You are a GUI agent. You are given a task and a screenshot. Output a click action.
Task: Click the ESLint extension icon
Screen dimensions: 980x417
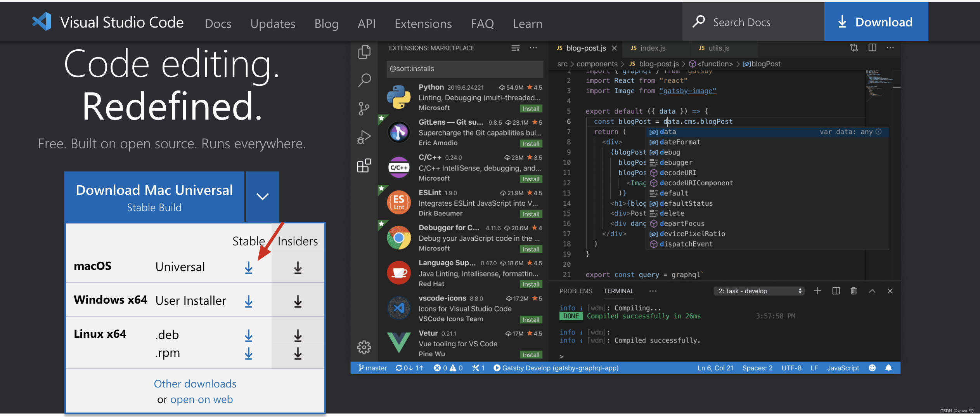pyautogui.click(x=399, y=202)
